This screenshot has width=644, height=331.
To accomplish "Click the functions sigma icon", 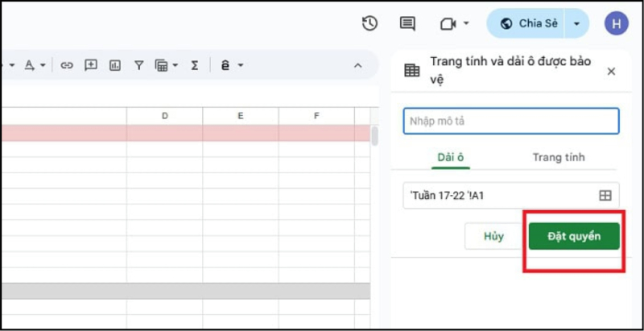I will pos(194,65).
